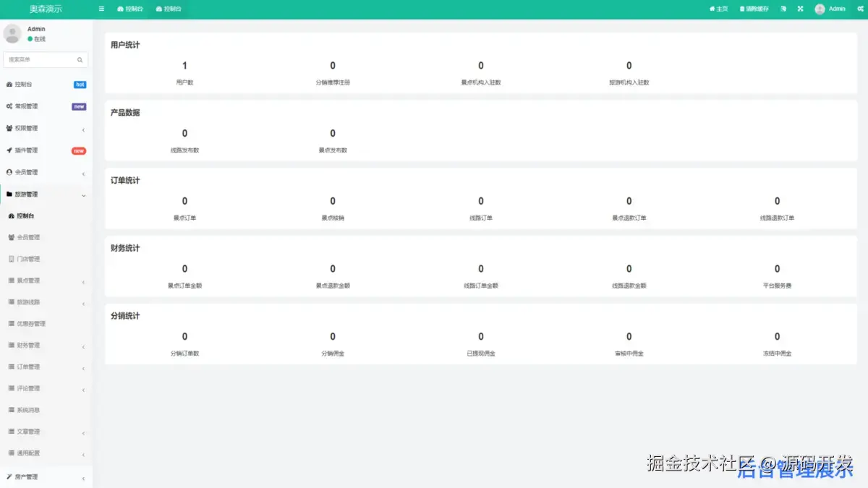Viewport: 868px width, 488px height.
Task: Click the Admin profile picture in sidebar
Action: [x=12, y=33]
